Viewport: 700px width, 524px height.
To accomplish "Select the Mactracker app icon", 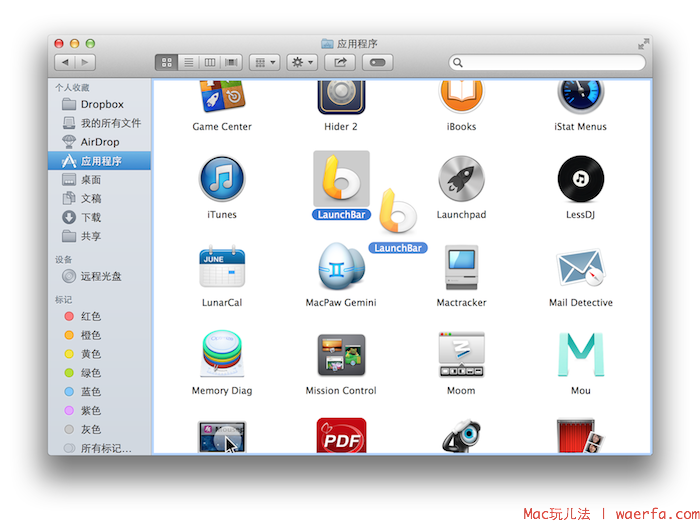I will pyautogui.click(x=461, y=267).
